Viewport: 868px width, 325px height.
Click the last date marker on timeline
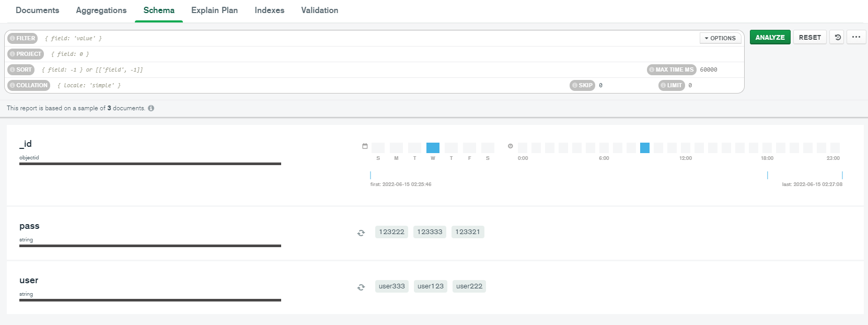pos(842,175)
